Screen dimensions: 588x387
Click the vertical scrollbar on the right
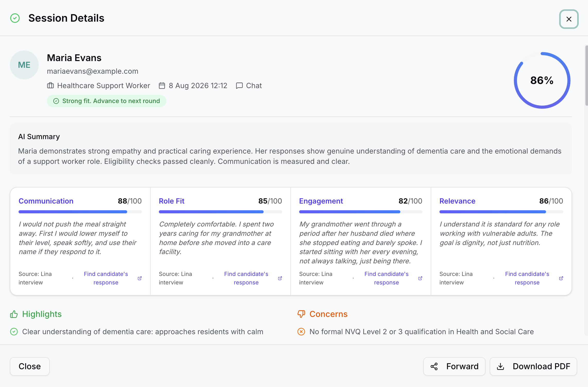tap(586, 75)
